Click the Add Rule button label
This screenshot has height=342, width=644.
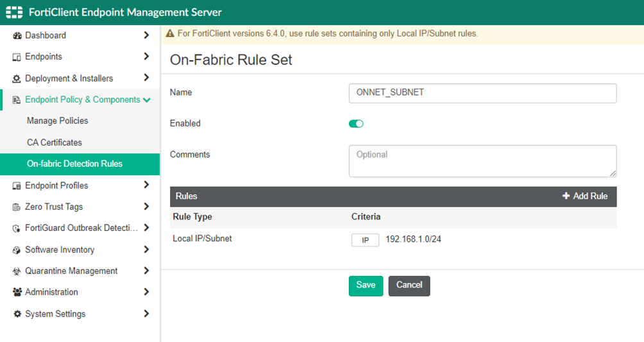click(590, 196)
